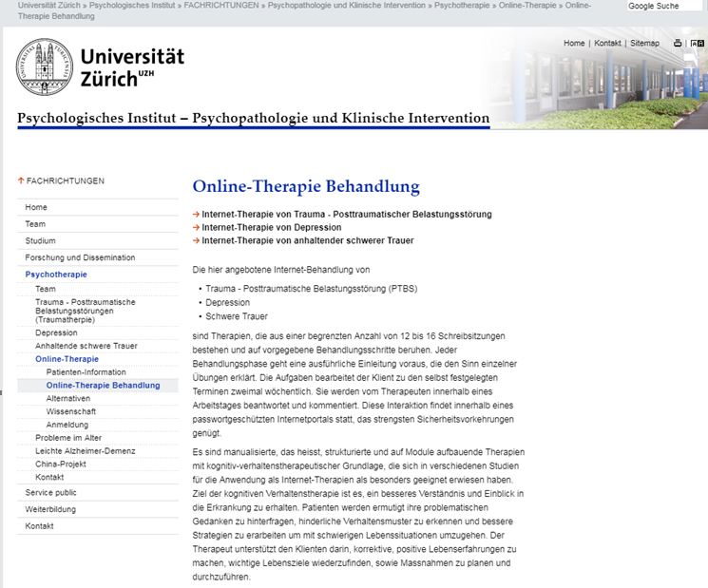Click the Universität Zürich wordmark
Viewport: 708px width, 588px height.
[x=132, y=67]
